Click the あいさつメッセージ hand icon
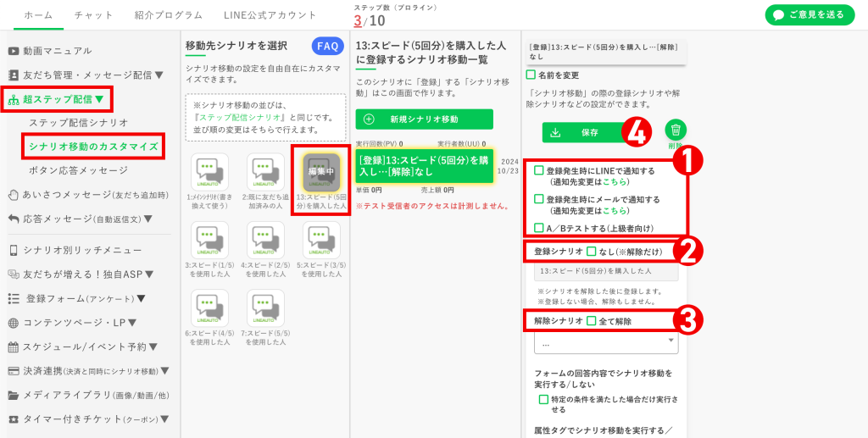The height and width of the screenshot is (438, 868). [x=14, y=195]
